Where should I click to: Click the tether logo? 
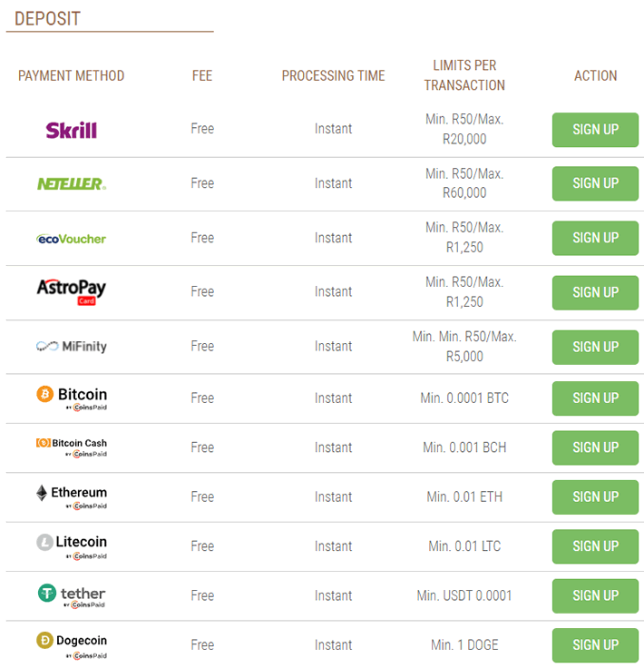click(x=72, y=596)
